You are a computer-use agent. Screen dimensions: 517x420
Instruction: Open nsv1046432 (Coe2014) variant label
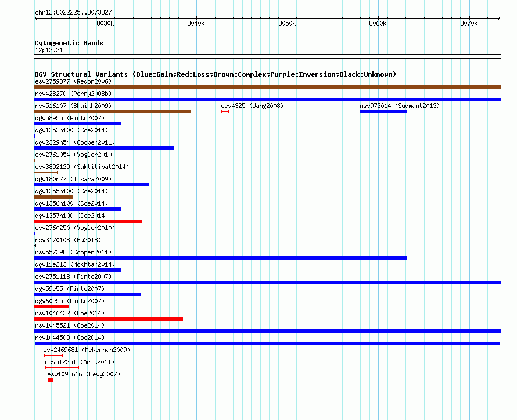pyautogui.click(x=70, y=313)
